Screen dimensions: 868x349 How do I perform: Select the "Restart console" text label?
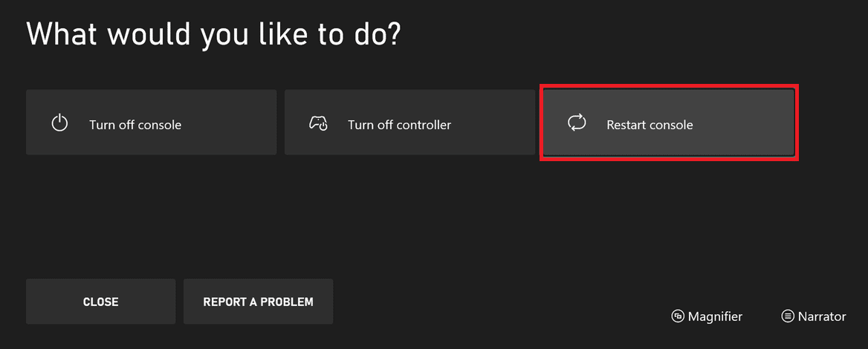[x=650, y=125]
